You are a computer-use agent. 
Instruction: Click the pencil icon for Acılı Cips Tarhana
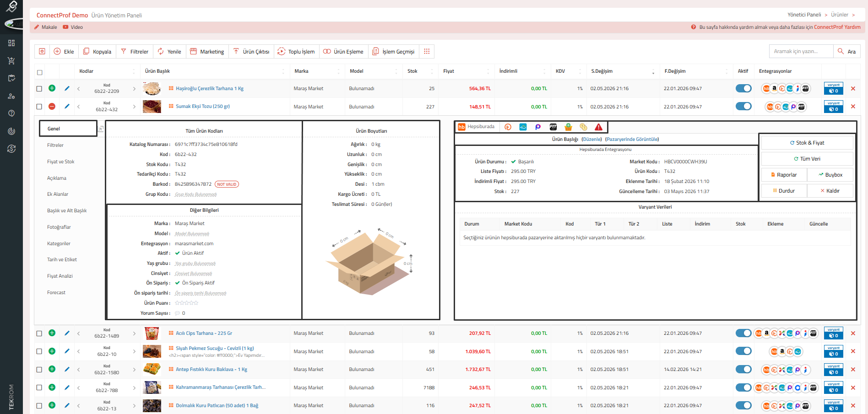click(x=67, y=333)
